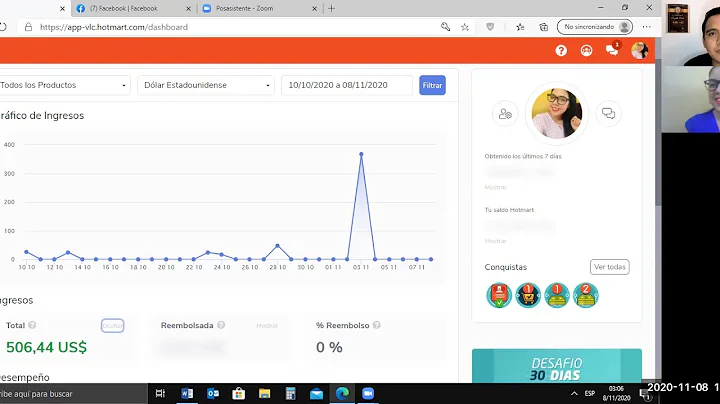
Task: Click the profile settings icon beside photo
Action: click(505, 113)
